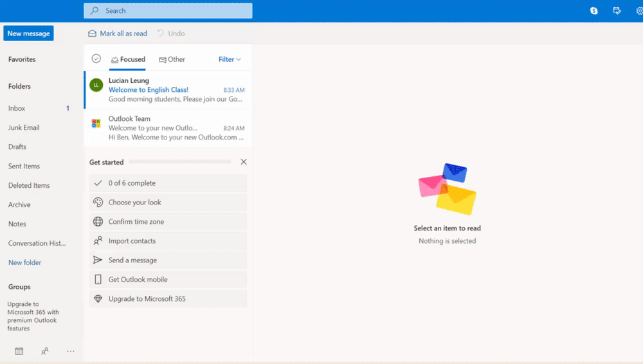Click the New folder link
This screenshot has width=643, height=364.
[24, 262]
